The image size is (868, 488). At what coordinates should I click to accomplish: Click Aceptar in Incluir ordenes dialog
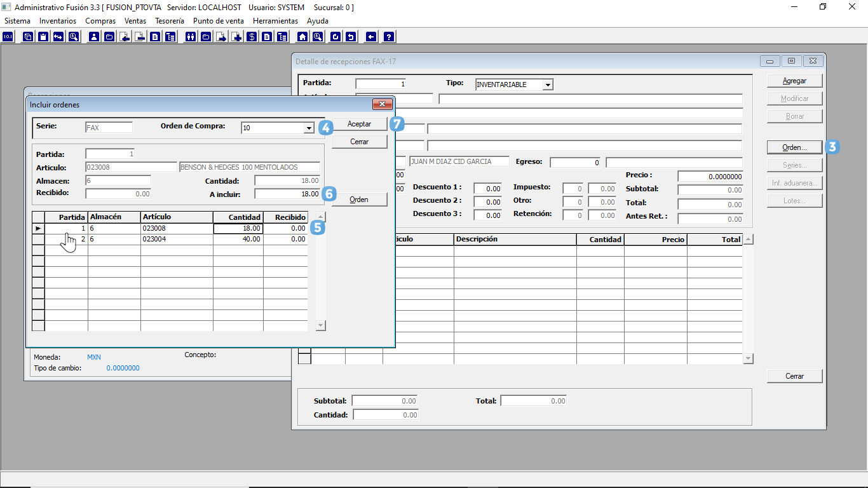pos(359,124)
